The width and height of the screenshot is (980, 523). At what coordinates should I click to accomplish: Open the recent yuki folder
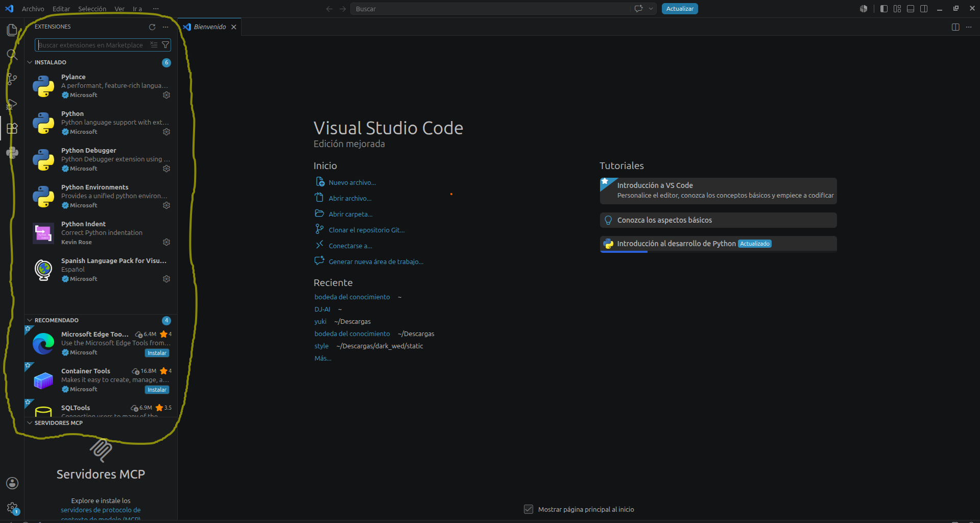pos(320,321)
